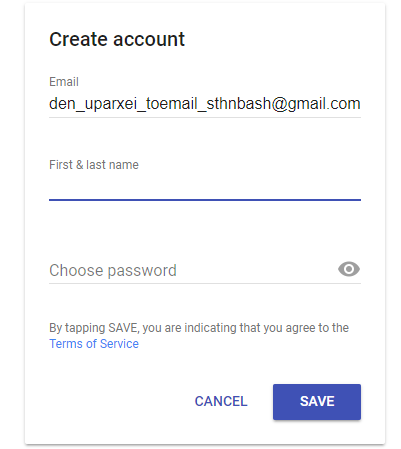The height and width of the screenshot is (449, 401).
Task: Click the CANCEL button
Action: point(221,401)
